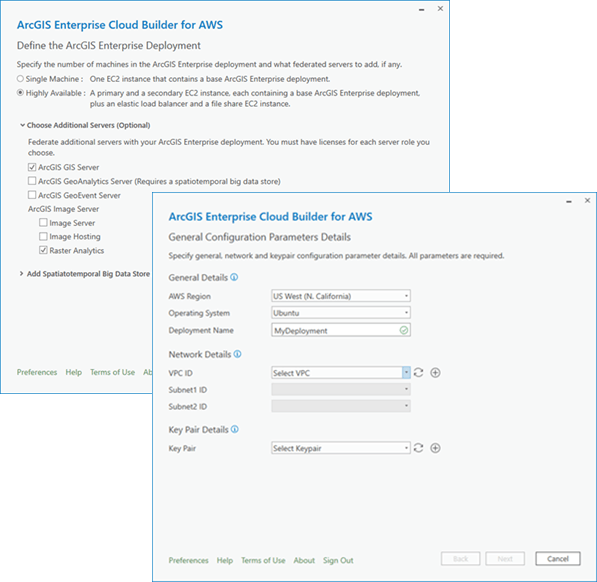The width and height of the screenshot is (597, 582).
Task: Check the Image Hosting checkbox
Action: (x=43, y=236)
